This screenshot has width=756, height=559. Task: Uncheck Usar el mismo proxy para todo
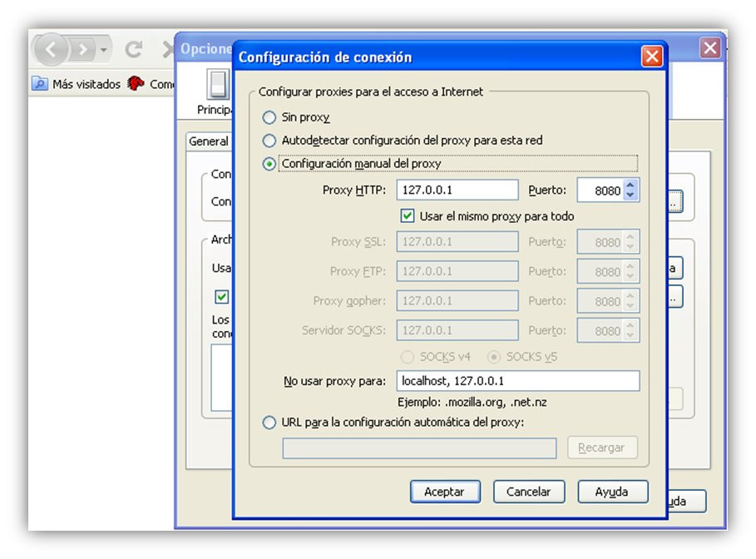pyautogui.click(x=407, y=215)
